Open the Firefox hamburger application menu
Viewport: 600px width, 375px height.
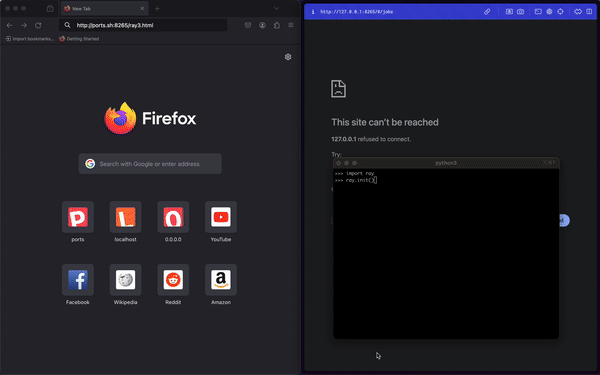(x=291, y=25)
